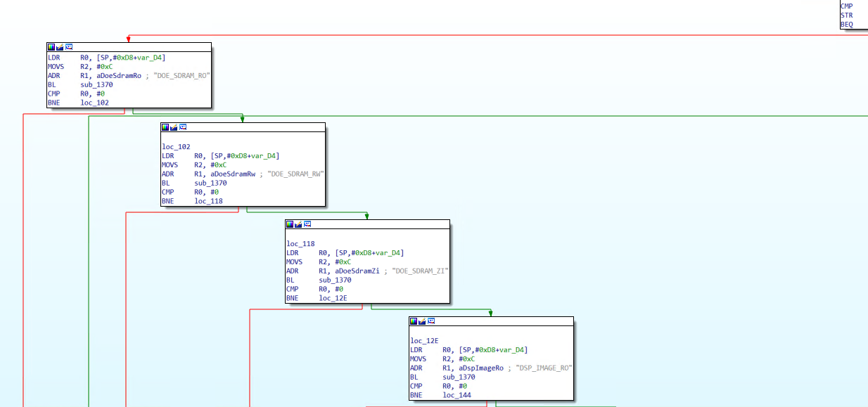Select MOVS R2, #0xC in loc_118 block
Screen dimensions: 868x407
pyautogui.click(x=318, y=262)
